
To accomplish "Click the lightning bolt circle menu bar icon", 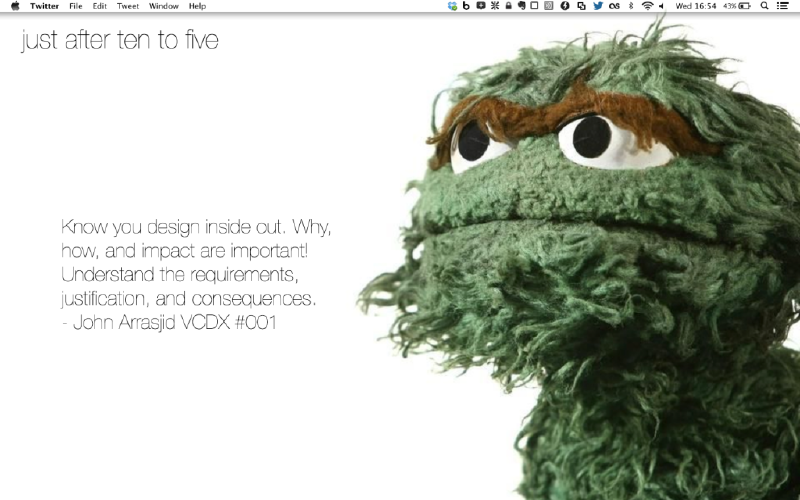I will click(565, 6).
